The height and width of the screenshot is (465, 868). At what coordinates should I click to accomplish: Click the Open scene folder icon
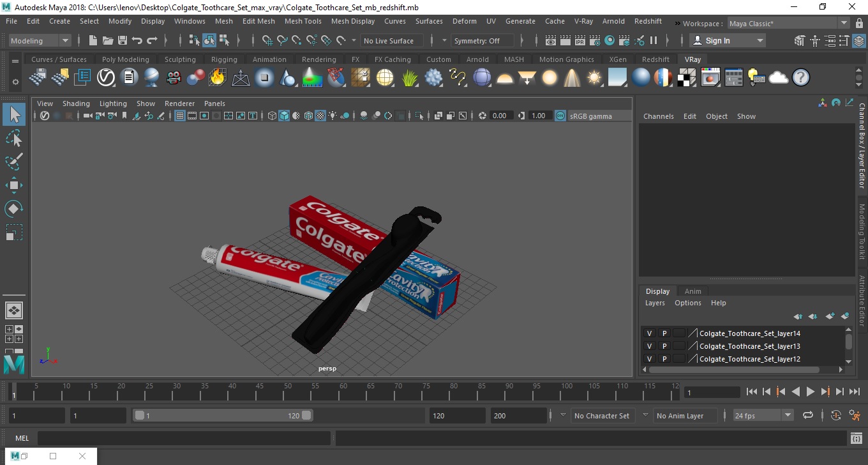pos(108,40)
